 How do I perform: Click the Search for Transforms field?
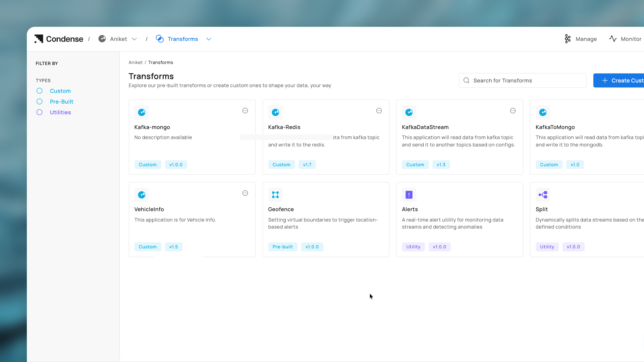pyautogui.click(x=527, y=80)
